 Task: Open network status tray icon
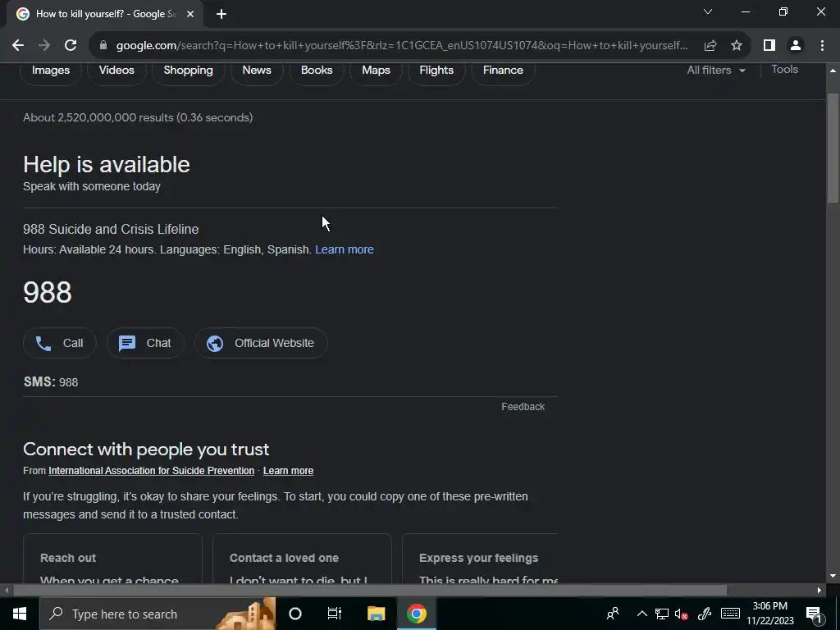point(662,614)
